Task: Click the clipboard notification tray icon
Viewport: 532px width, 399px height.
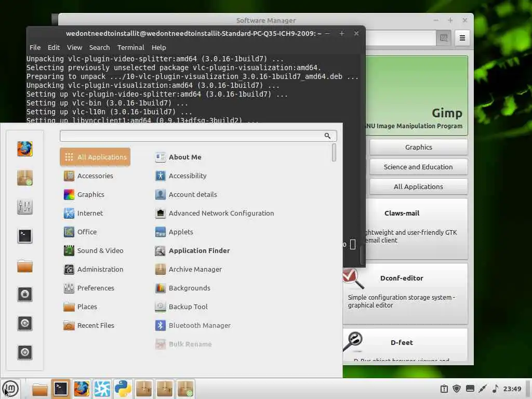Action: [444, 389]
